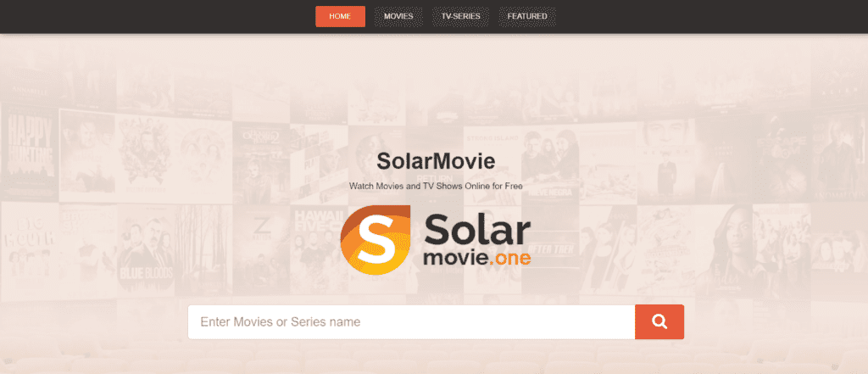Select the FEATURED nav item
Viewport: 868px width, 374px height.
tap(527, 16)
